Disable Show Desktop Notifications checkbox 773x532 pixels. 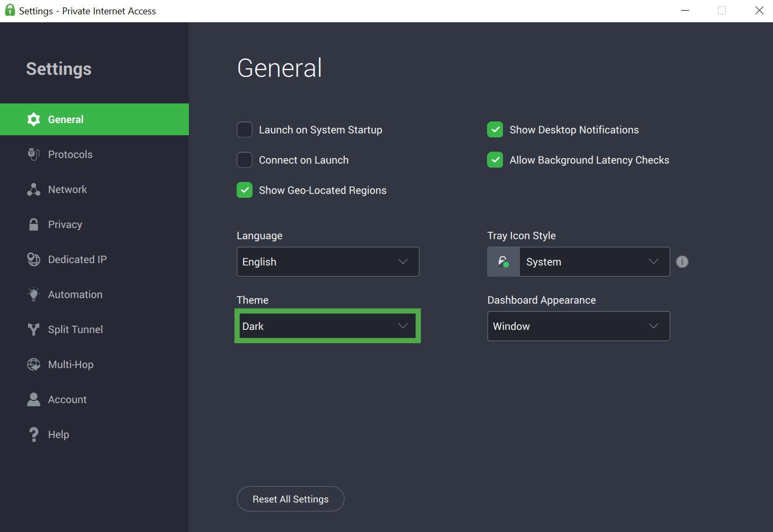click(495, 129)
